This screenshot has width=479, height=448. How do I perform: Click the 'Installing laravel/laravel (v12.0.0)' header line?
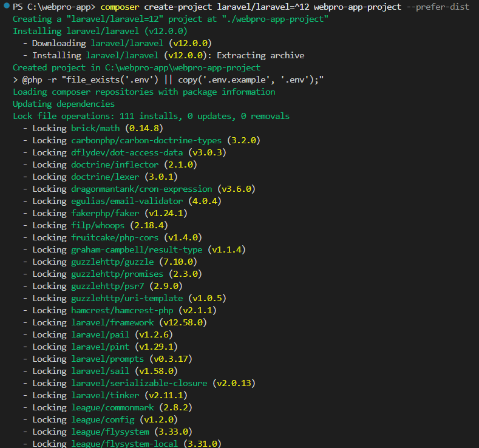click(100, 31)
